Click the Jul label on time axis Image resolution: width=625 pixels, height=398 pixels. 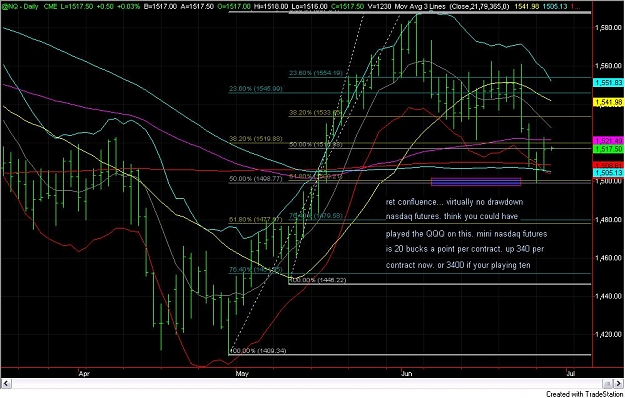coord(571,374)
